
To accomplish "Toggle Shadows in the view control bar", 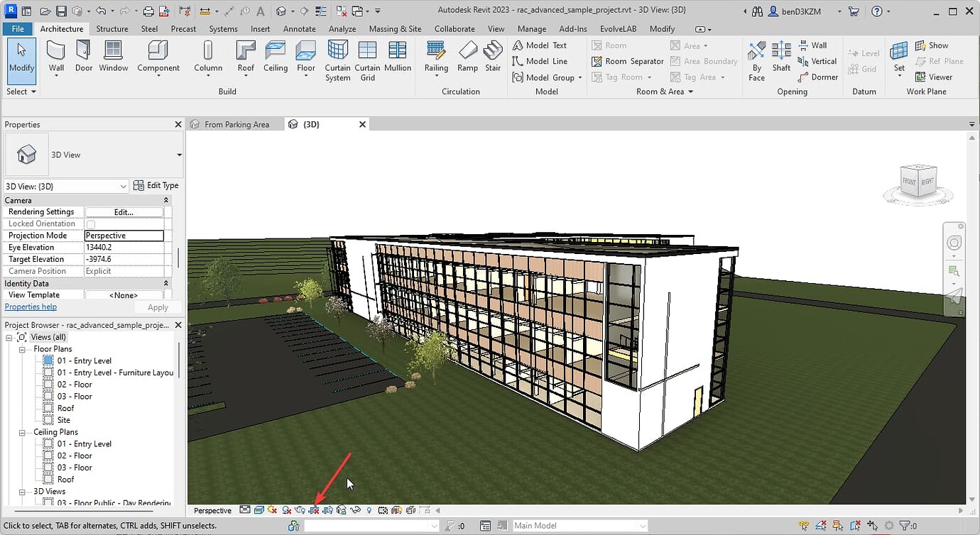I will click(286, 509).
